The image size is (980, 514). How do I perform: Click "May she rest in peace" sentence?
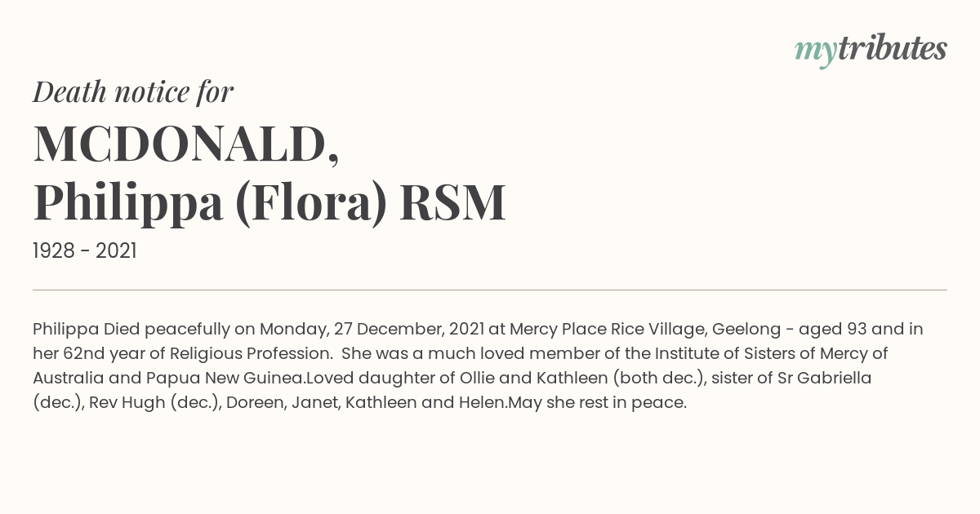(x=596, y=403)
